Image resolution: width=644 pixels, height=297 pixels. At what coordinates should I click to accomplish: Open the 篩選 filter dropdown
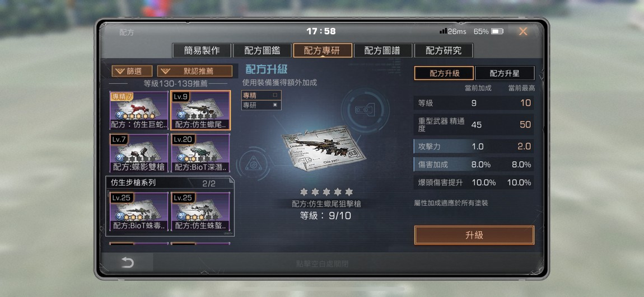132,71
